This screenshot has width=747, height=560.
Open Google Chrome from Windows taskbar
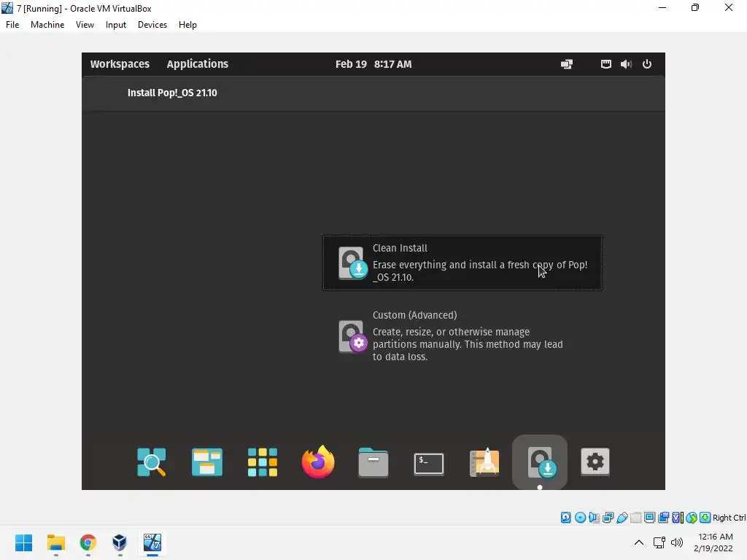pos(88,542)
